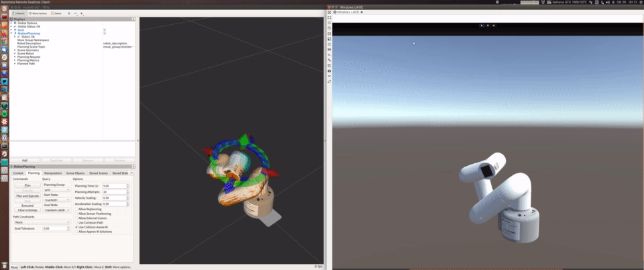Click the clock showing 00:13 in top bar
Image resolution: width=644 pixels, height=270 pixels.
(632, 2)
